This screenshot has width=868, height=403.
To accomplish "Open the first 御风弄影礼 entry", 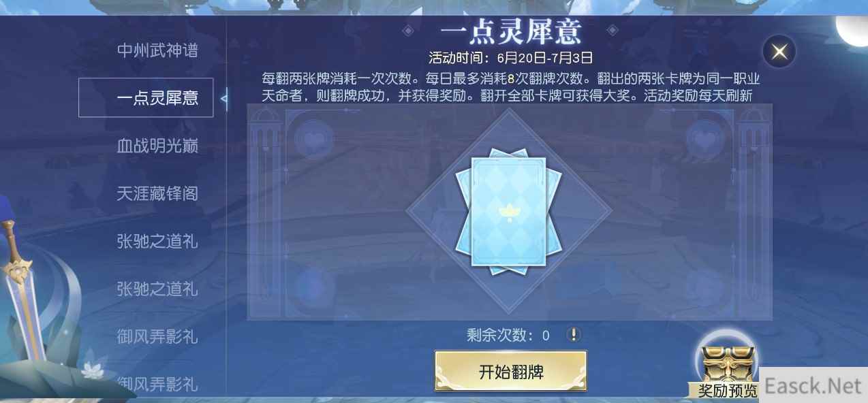I will [x=157, y=336].
